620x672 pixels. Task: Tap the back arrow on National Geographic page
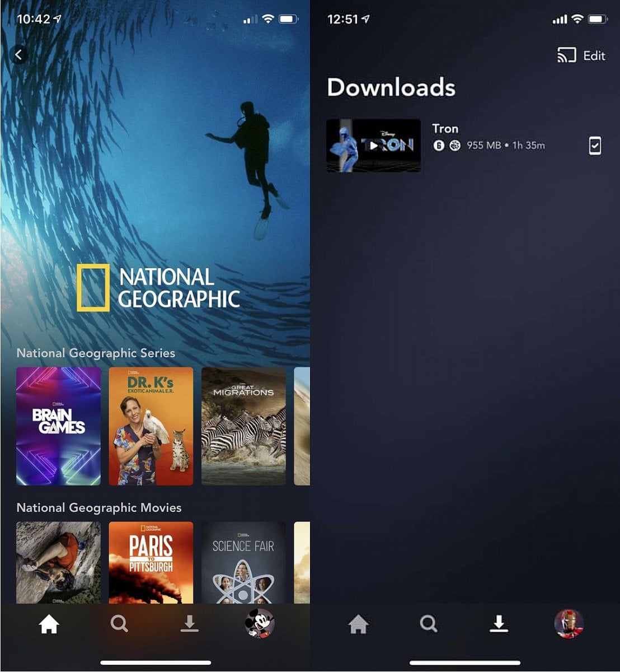(19, 54)
